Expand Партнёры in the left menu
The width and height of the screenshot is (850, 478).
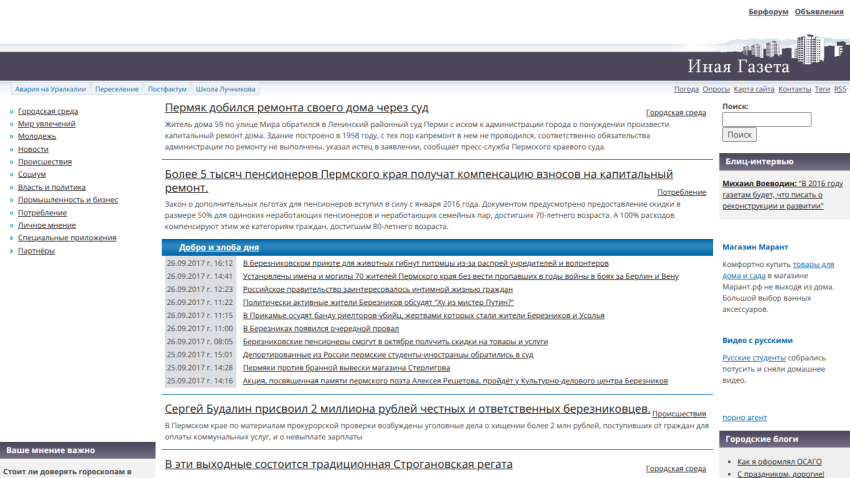36,250
